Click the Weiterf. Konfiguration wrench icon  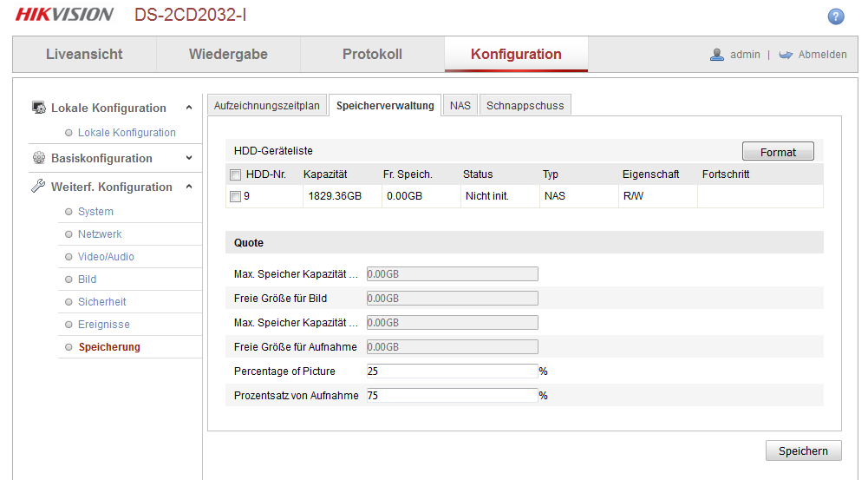(39, 187)
